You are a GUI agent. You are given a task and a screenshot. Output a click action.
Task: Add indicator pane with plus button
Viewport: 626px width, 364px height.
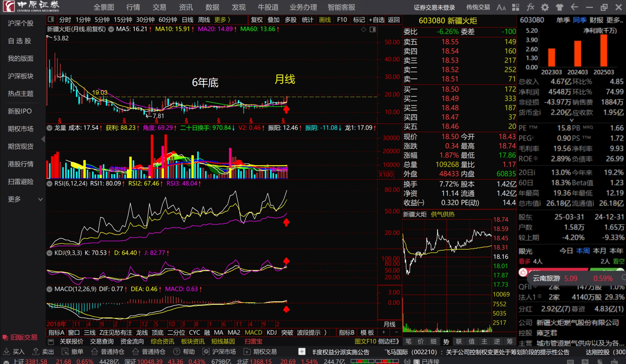384,332
